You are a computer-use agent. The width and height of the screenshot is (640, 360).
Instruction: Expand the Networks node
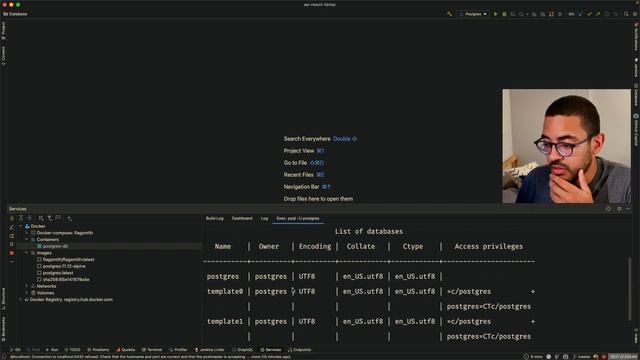coord(27,286)
